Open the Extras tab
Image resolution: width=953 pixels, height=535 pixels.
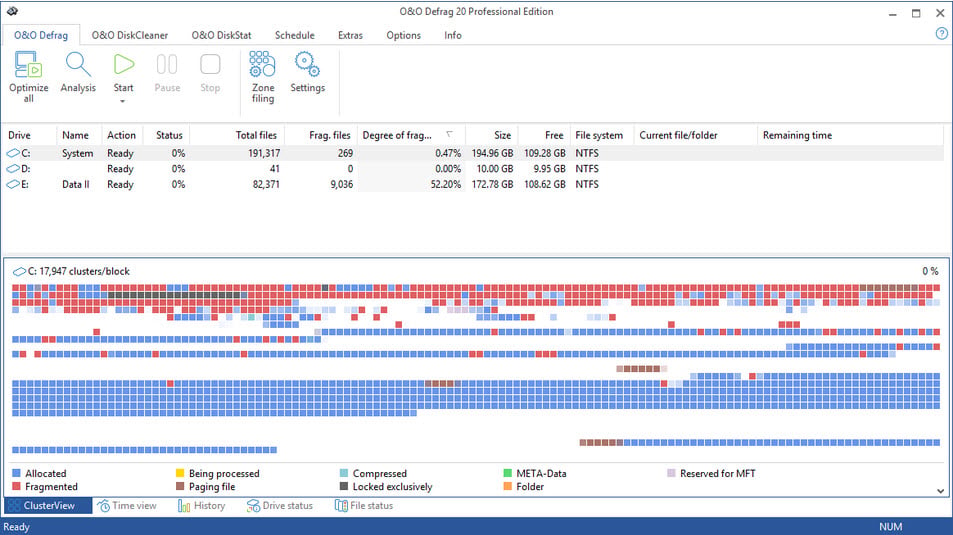coord(350,35)
